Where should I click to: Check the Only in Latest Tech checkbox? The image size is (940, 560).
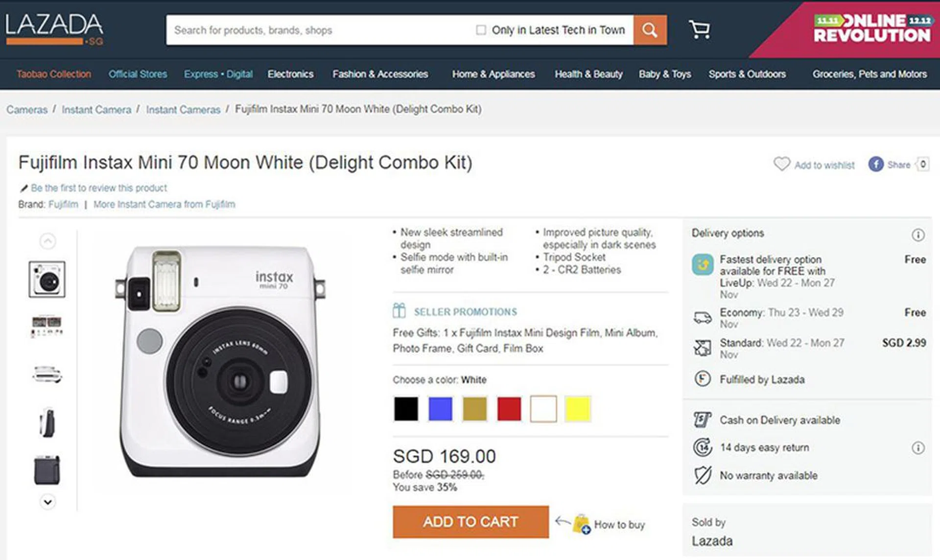pos(481,30)
